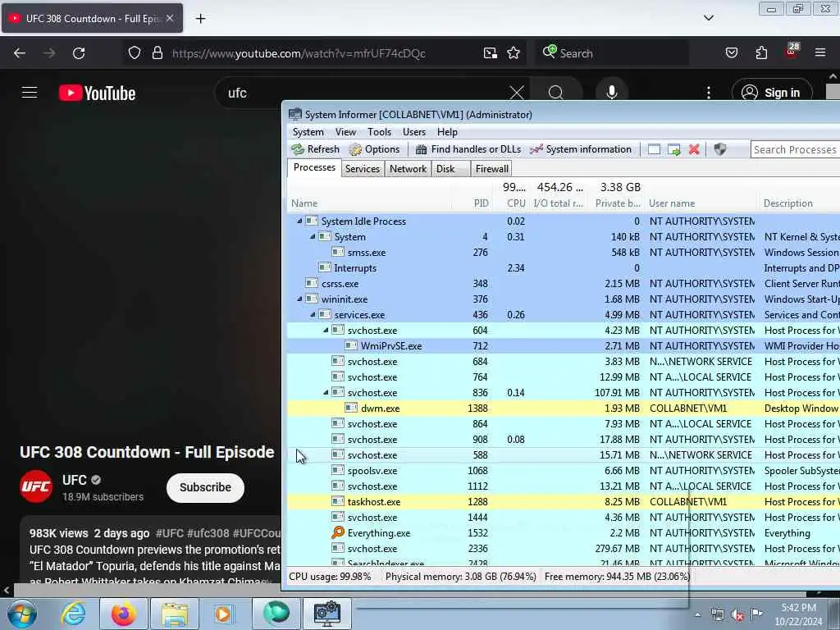
Task: Switch to the Network tab
Action: tap(408, 169)
